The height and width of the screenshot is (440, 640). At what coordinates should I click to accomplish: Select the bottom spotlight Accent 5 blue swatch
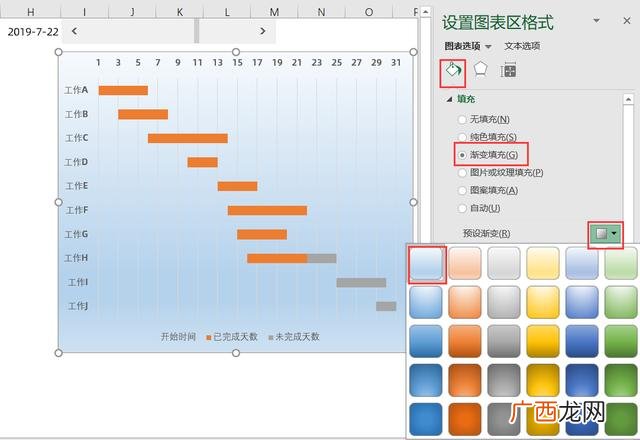point(582,380)
